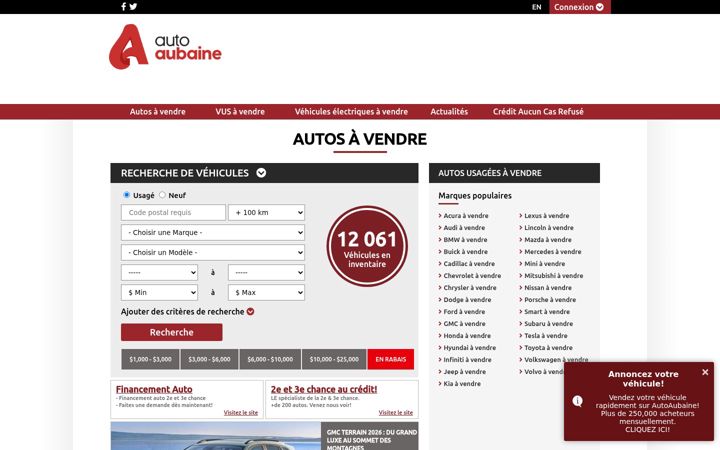Open Dodge à vendre link

coord(467,299)
